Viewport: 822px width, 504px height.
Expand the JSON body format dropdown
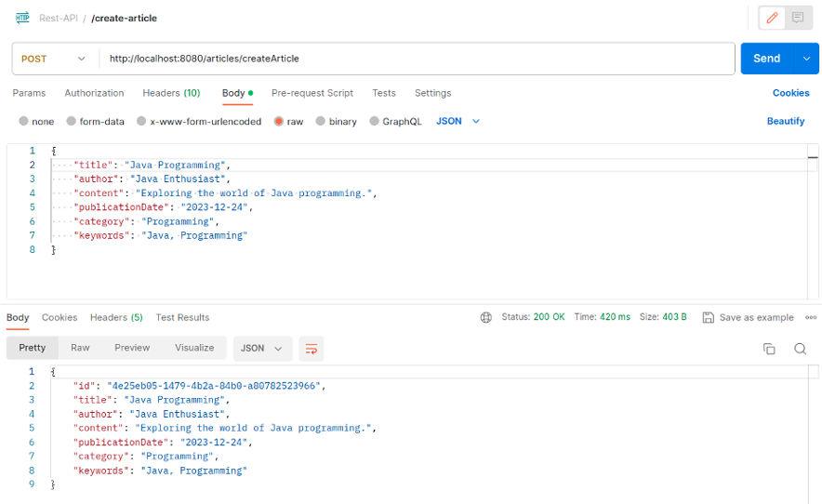click(x=458, y=122)
